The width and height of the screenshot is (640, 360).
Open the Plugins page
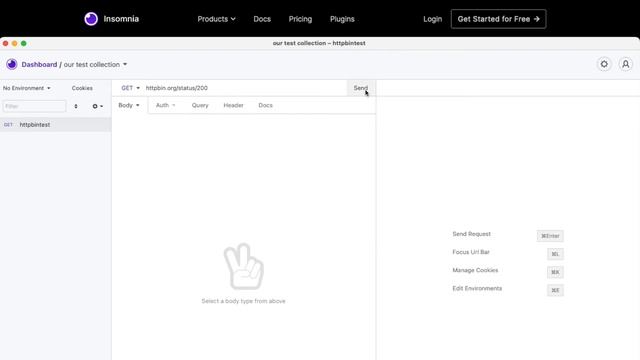click(x=342, y=19)
